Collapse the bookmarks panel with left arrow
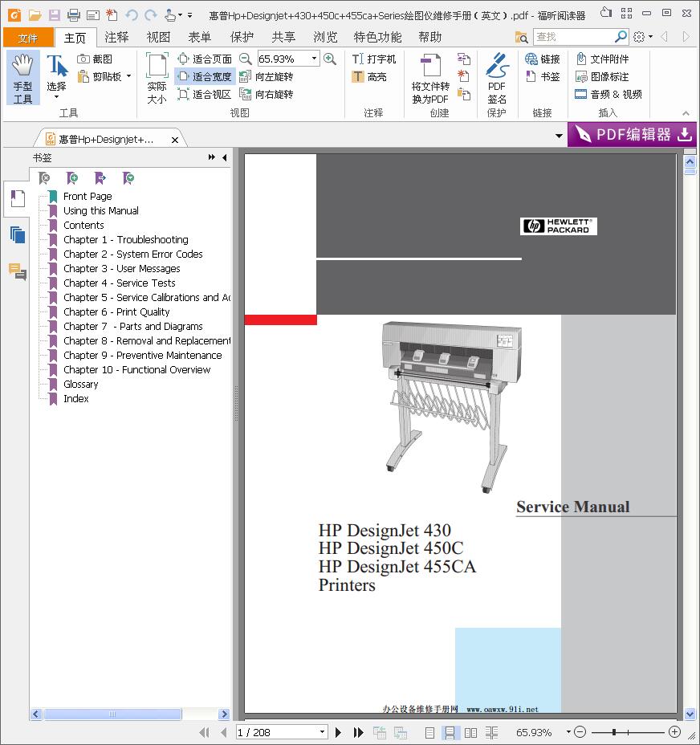This screenshot has height=745, width=700. coord(224,157)
